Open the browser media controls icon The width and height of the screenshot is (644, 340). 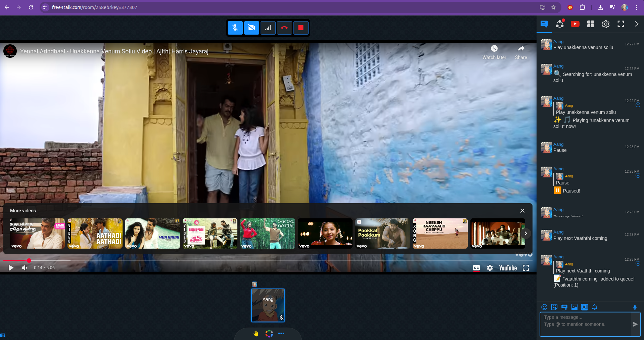(612, 7)
